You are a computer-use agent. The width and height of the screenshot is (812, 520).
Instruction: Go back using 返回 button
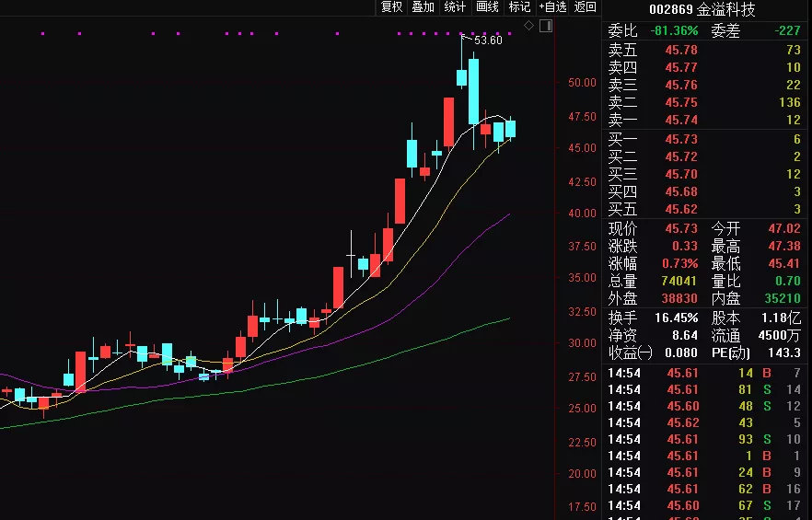[586, 7]
